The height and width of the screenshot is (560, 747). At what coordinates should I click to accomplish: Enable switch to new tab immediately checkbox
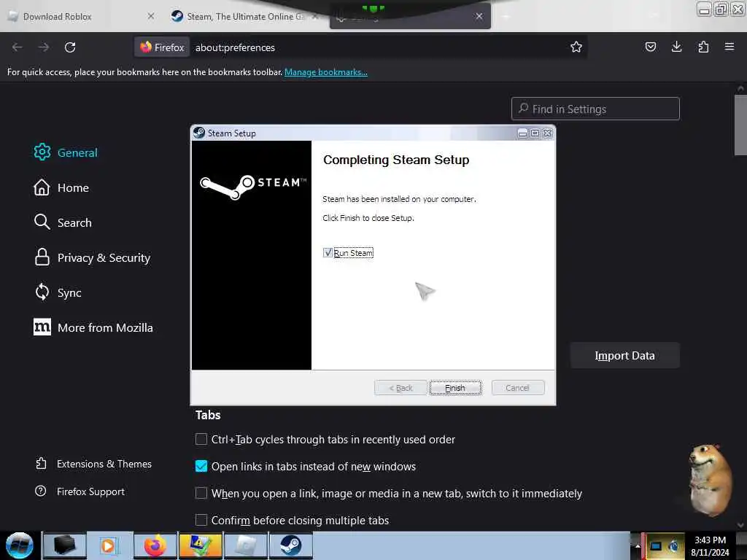tap(201, 493)
